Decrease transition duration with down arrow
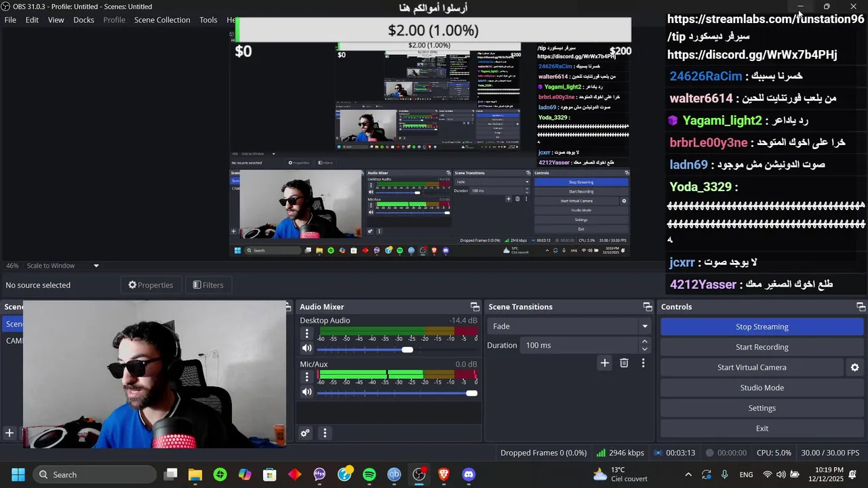Image resolution: width=868 pixels, height=488 pixels. (644, 349)
